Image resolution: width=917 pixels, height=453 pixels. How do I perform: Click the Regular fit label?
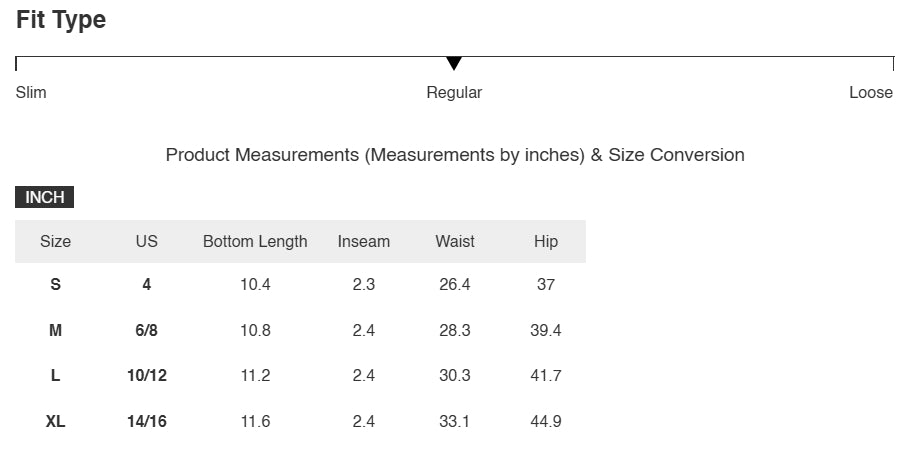click(454, 92)
